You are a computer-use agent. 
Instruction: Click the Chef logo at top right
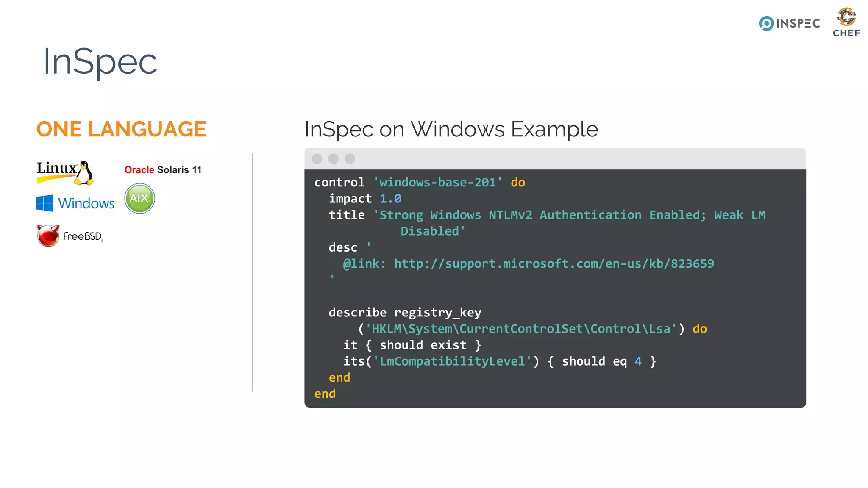coord(847,22)
